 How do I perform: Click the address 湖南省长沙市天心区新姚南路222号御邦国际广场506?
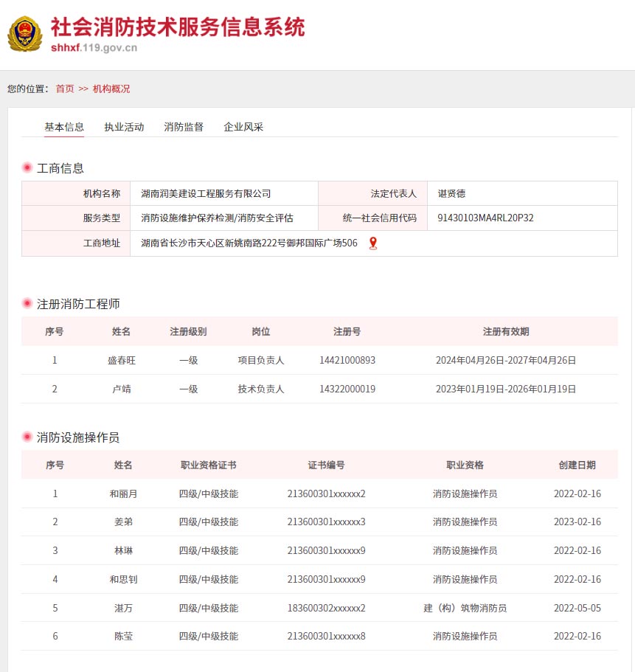[249, 243]
